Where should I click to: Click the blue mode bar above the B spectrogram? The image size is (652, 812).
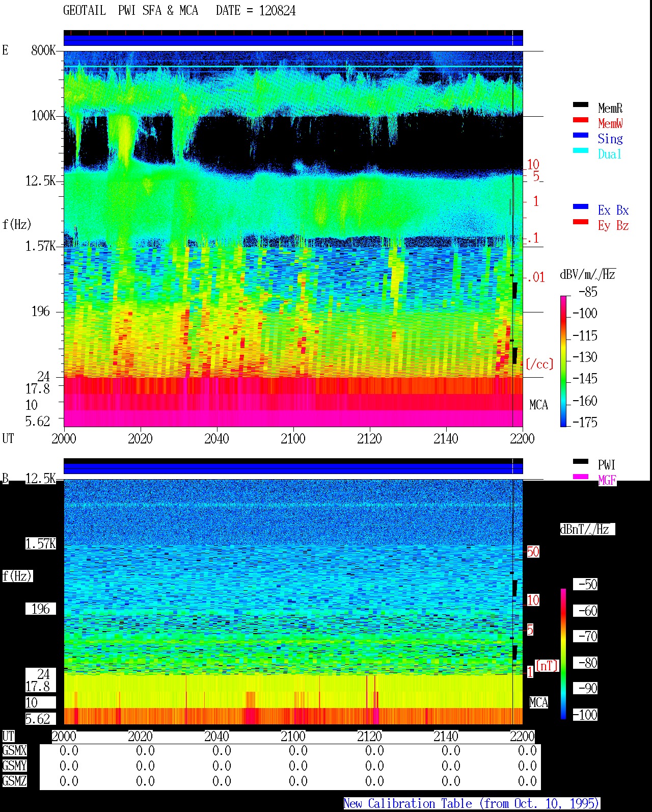pos(293,468)
